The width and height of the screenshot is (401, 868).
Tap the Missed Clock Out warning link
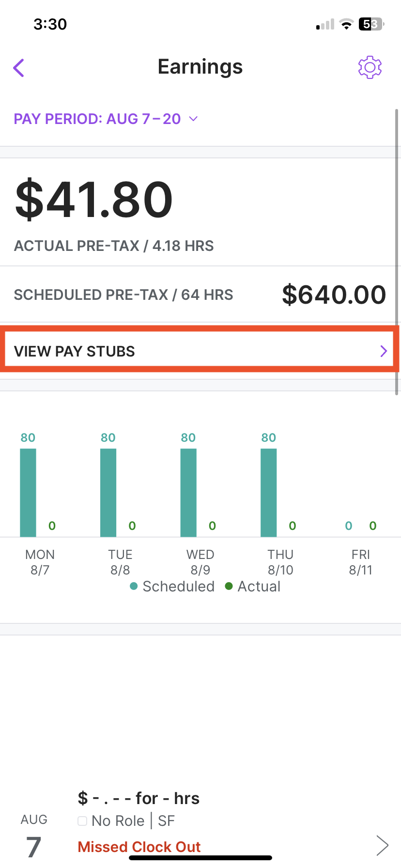[x=139, y=846]
